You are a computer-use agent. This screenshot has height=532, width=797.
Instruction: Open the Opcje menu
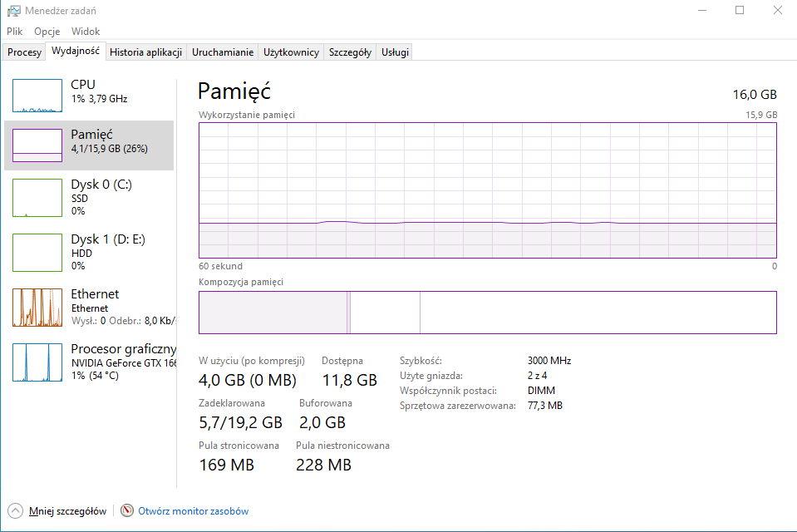coord(47,32)
